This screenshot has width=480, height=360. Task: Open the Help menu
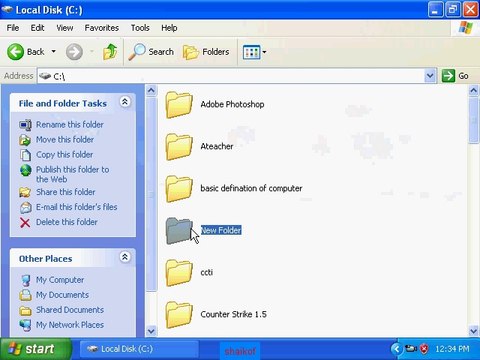pos(169,28)
